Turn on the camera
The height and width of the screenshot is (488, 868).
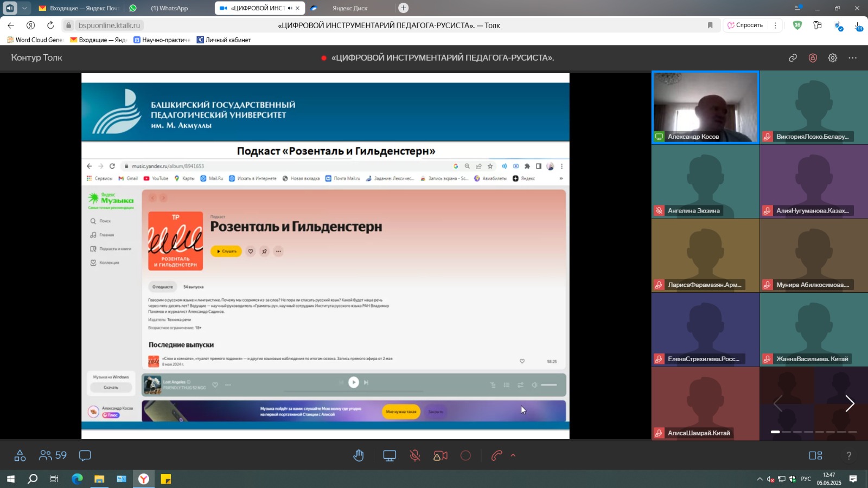pos(441,455)
